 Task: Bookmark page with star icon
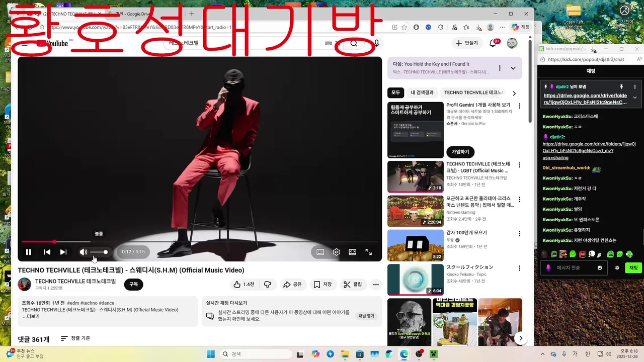click(x=404, y=27)
